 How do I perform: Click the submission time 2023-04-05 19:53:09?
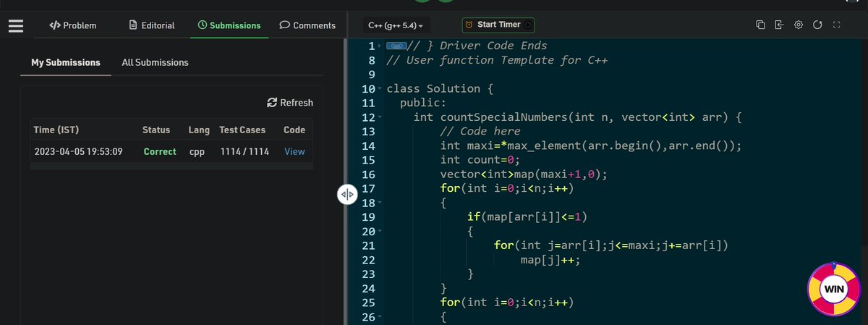[78, 151]
